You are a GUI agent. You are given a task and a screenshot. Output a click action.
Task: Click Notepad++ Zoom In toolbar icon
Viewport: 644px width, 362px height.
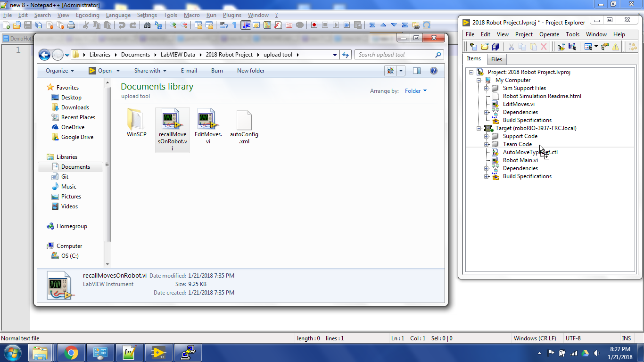[173, 25]
